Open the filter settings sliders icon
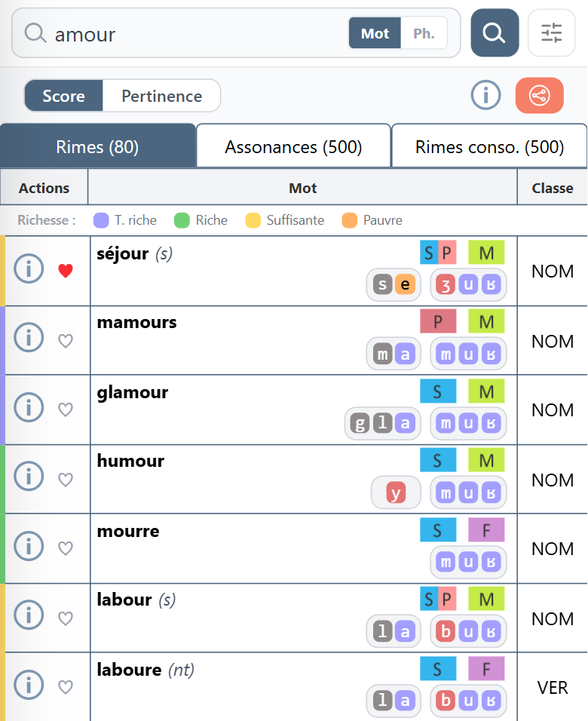Viewport: 588px width, 721px height. coord(551,32)
